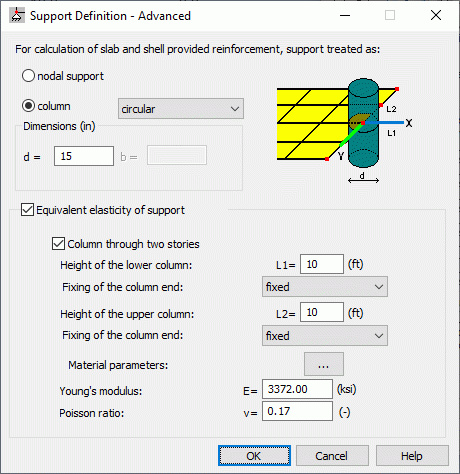
Task: Select the nodal support radio button
Action: [x=28, y=76]
